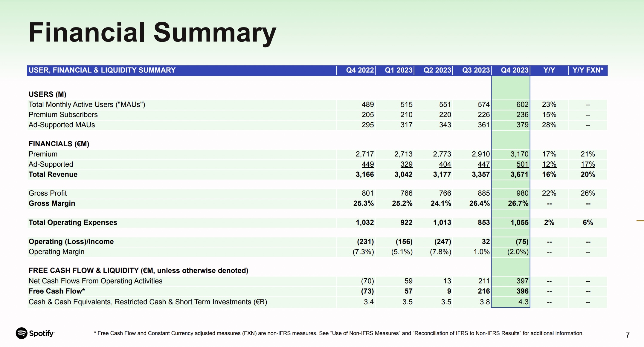Select the 'Total Operating Expenses' row label
Image resolution: width=644 pixels, height=347 pixels.
73,222
